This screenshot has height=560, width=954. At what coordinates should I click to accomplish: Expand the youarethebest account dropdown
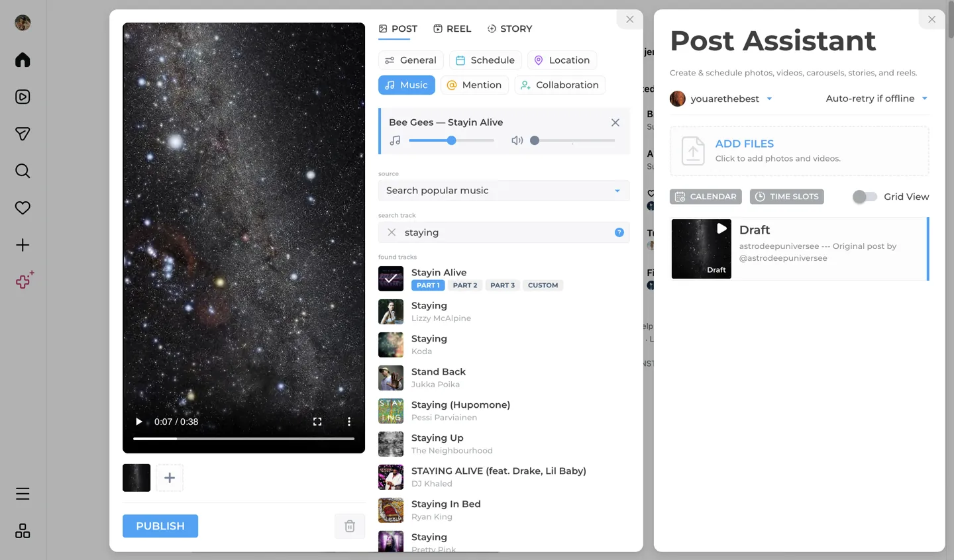[x=769, y=99]
